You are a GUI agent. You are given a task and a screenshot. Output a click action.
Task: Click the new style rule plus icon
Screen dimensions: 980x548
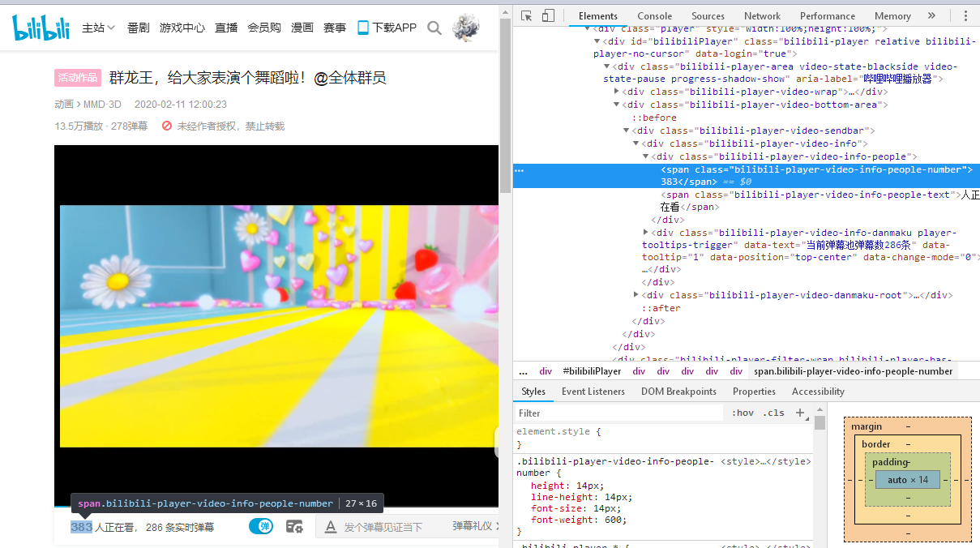800,413
